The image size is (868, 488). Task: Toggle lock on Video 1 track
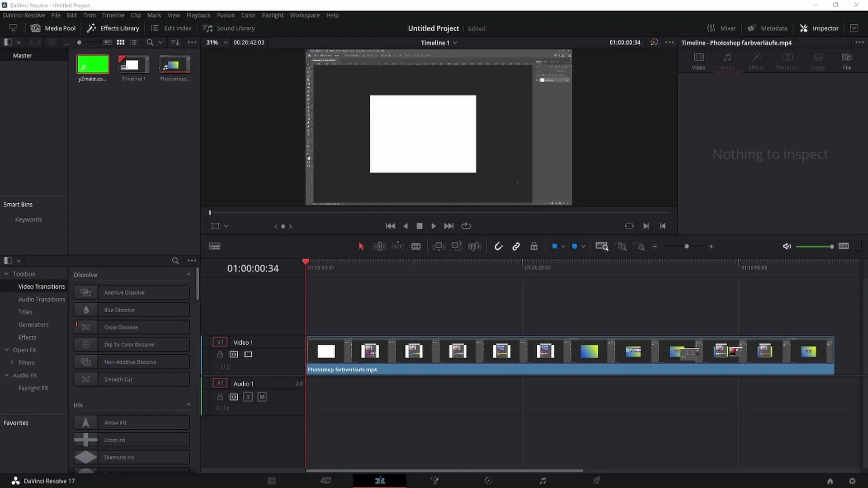[x=219, y=354]
